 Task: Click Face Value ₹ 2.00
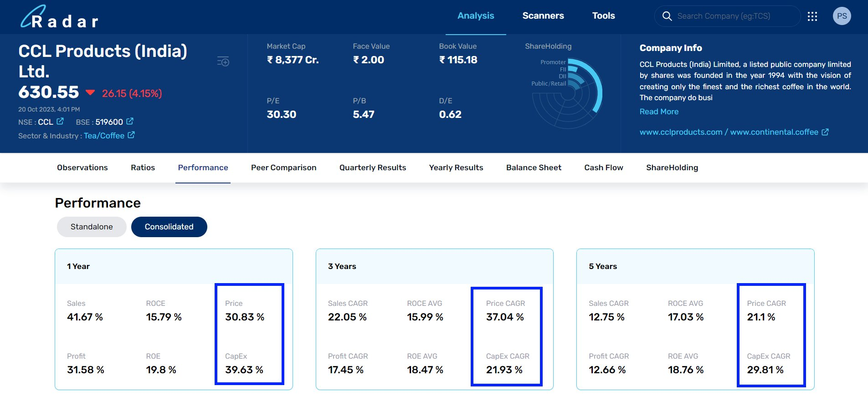(x=369, y=60)
